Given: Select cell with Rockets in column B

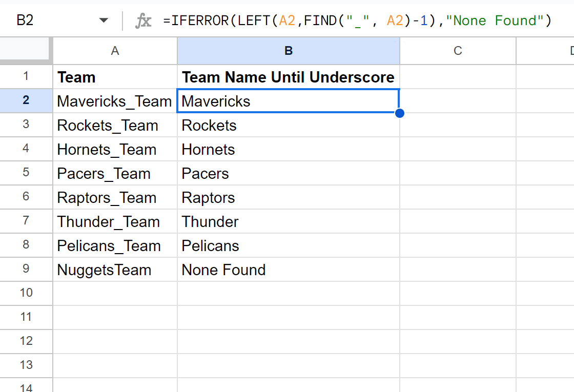Looking at the screenshot, I should [x=288, y=126].
